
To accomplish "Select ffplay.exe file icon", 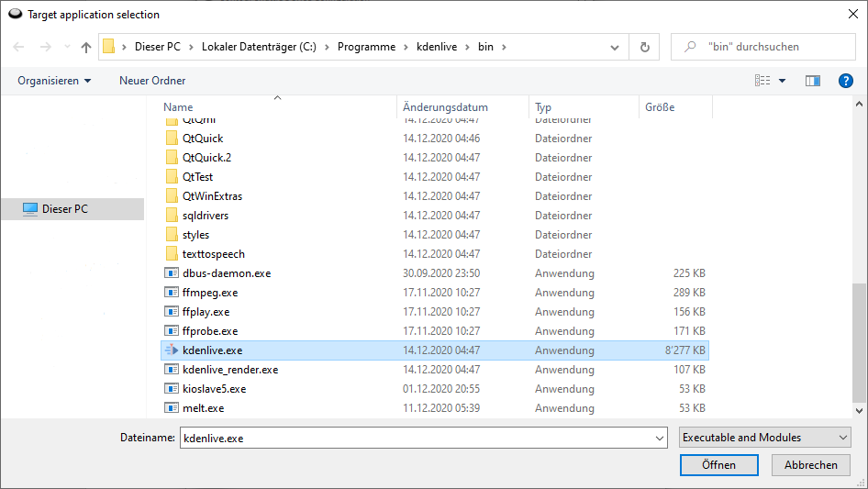I will pos(172,312).
